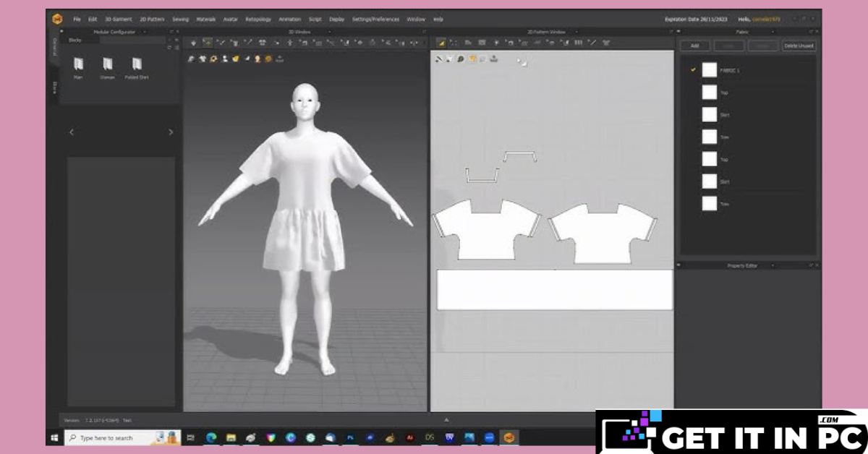Click the shirt icon at end of 2D toolbar
The width and height of the screenshot is (868, 454).
click(x=606, y=43)
